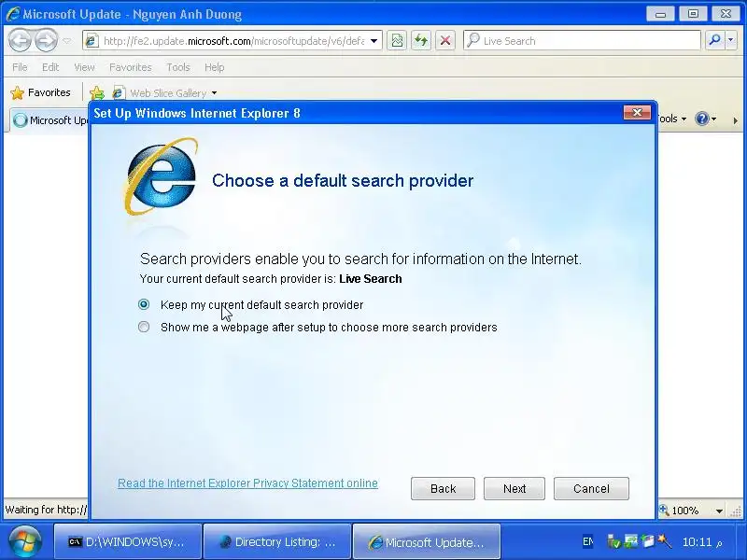Open the Edit menu
This screenshot has width=747, height=560.
coord(50,67)
